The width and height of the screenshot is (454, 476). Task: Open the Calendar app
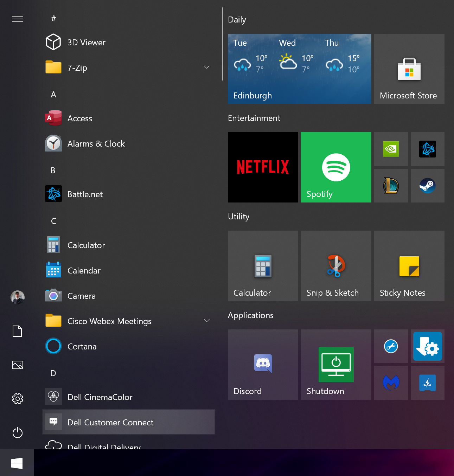click(129, 270)
